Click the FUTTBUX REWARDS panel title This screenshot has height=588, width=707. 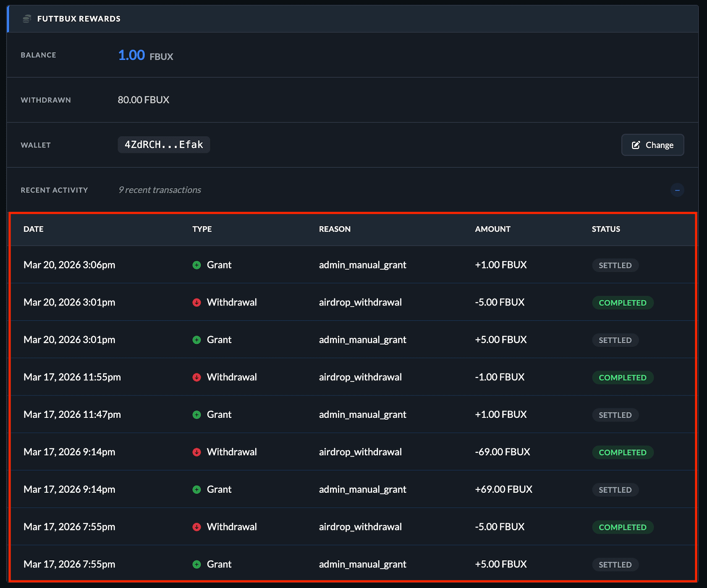pos(79,19)
